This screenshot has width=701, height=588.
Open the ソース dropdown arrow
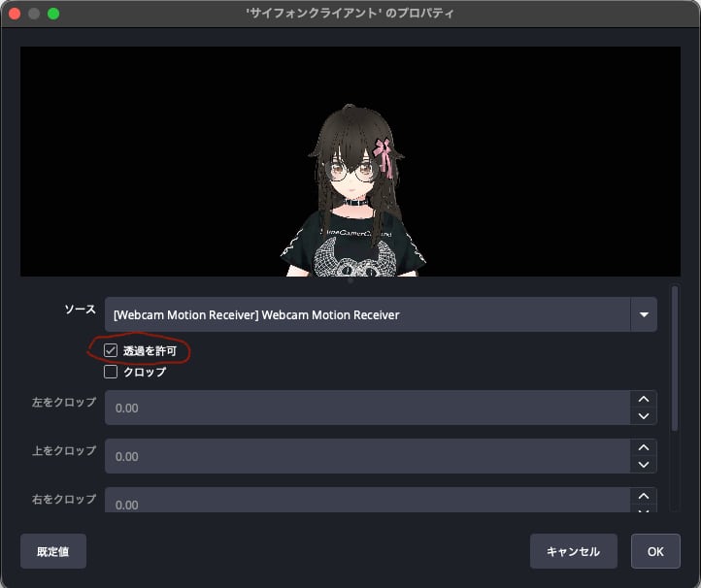(x=643, y=314)
